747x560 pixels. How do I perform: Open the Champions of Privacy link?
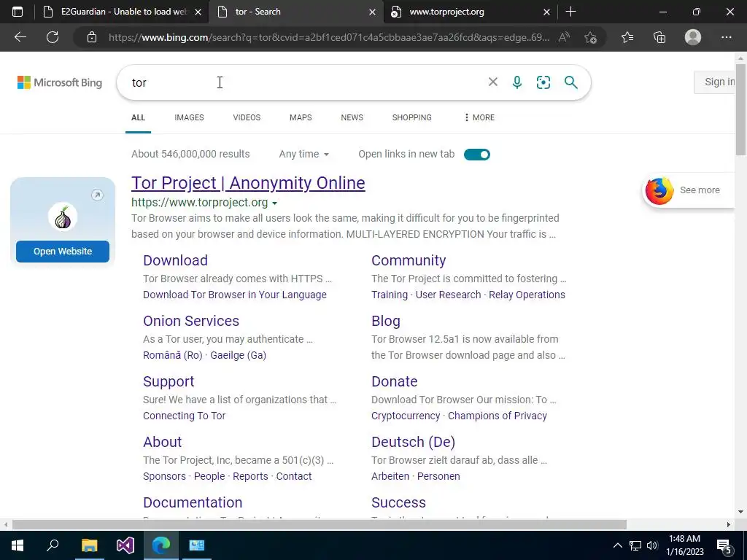pos(498,416)
